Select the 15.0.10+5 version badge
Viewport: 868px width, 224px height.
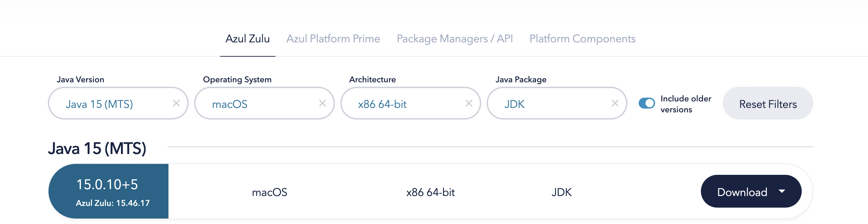click(109, 191)
